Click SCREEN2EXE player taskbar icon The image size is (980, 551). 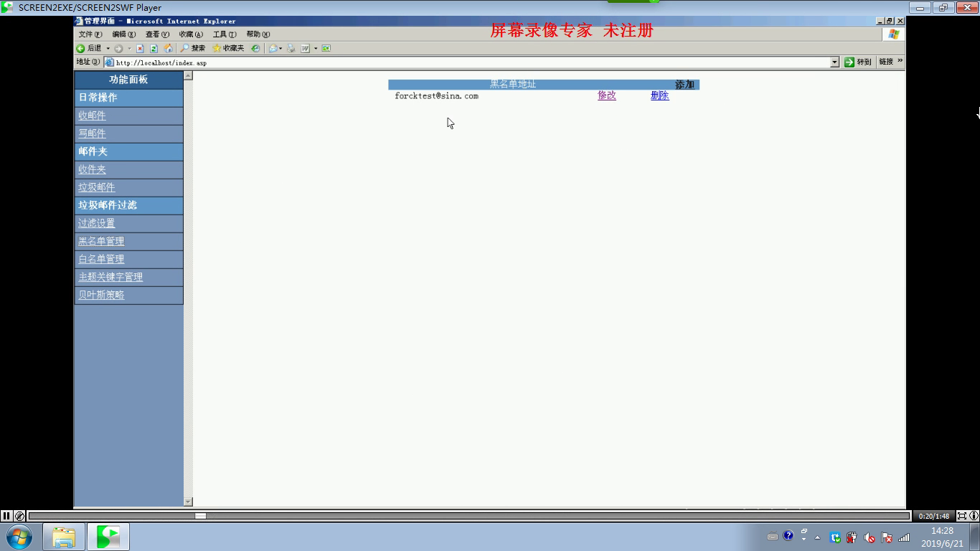pos(108,537)
